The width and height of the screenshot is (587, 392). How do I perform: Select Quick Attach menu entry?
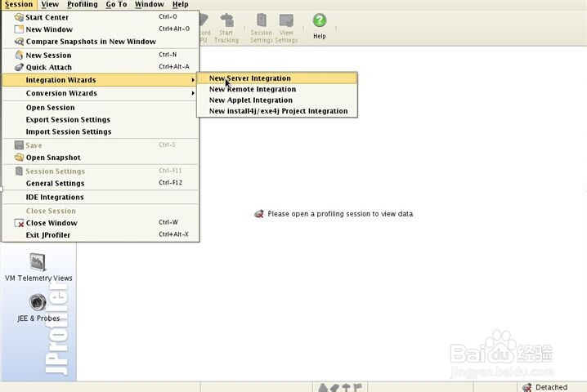pyautogui.click(x=101, y=67)
